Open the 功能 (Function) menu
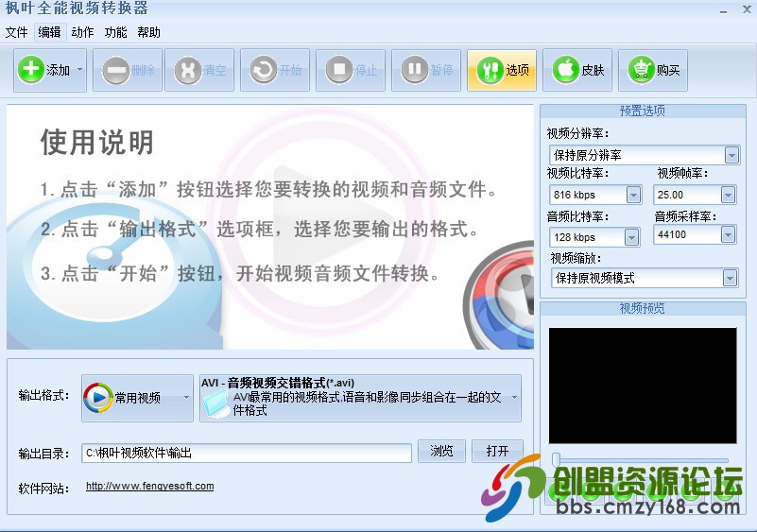 click(x=116, y=32)
